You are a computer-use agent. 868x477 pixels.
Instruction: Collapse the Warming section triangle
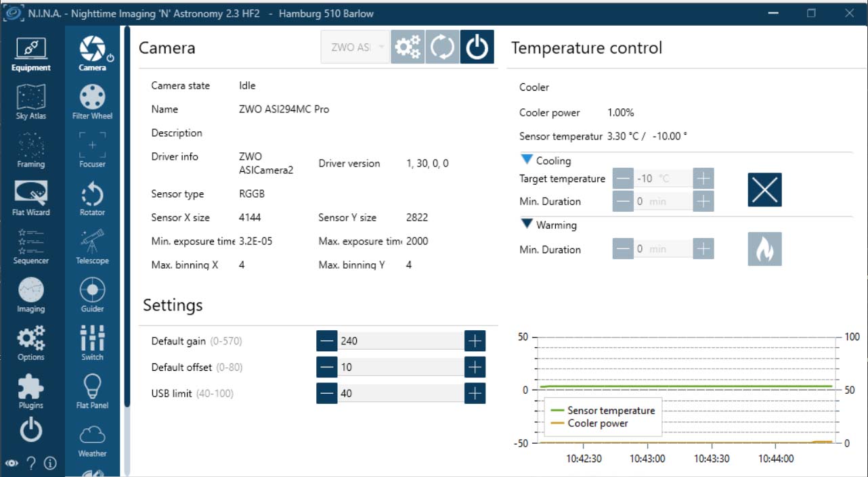pyautogui.click(x=527, y=225)
